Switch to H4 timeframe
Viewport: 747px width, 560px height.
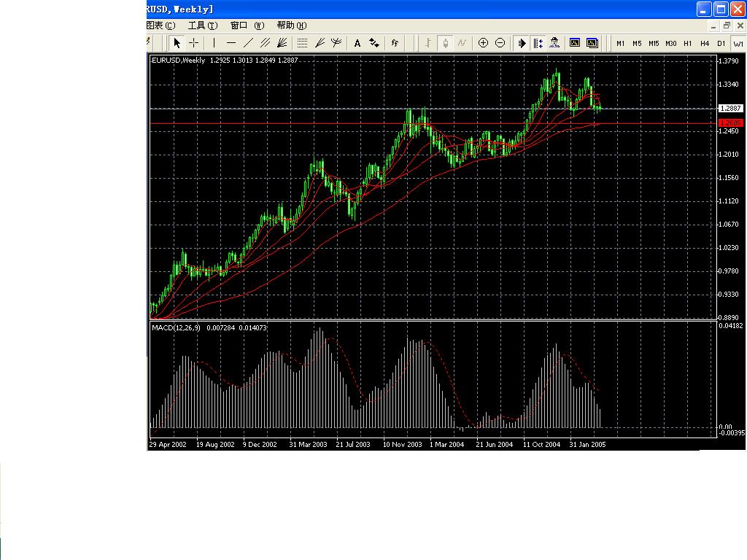[x=705, y=43]
